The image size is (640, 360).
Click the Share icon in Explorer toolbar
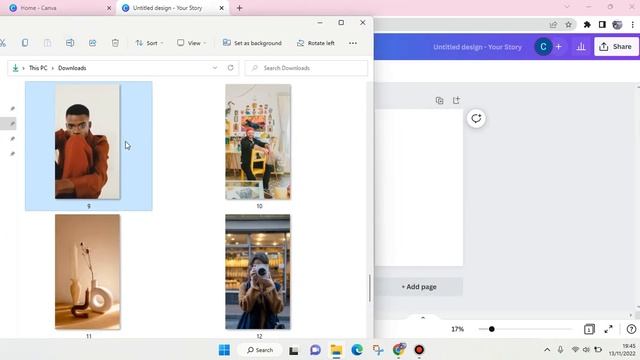coord(93,43)
